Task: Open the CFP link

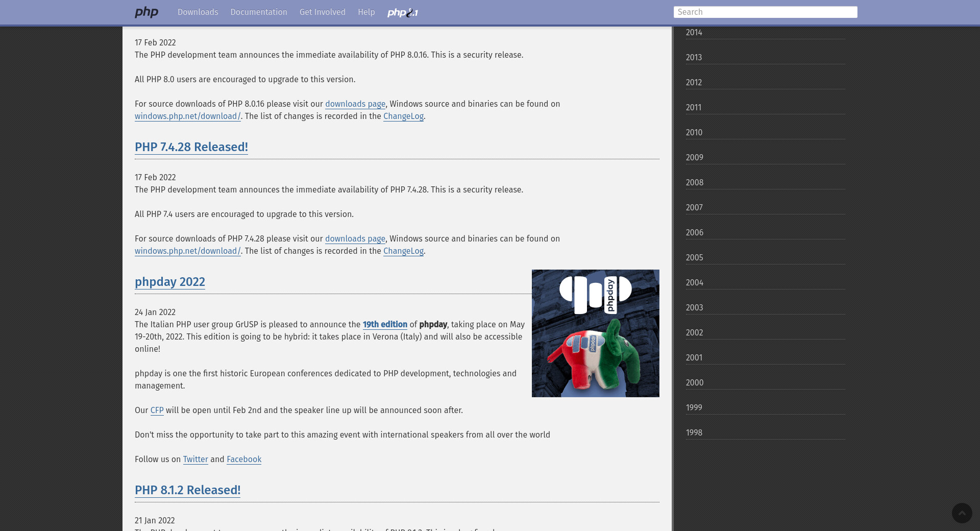Action: 157,411
